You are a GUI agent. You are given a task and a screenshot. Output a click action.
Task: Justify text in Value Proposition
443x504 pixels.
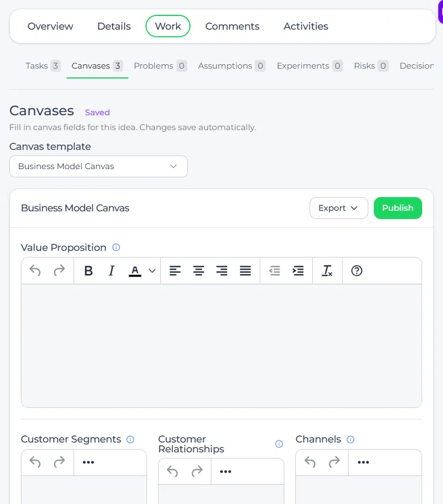click(245, 271)
